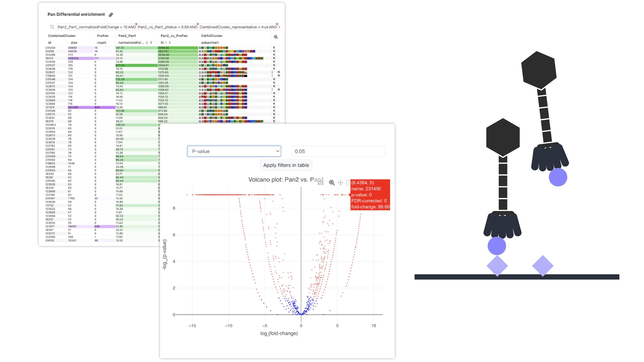
Task: Click the size column header
Action: point(74,43)
